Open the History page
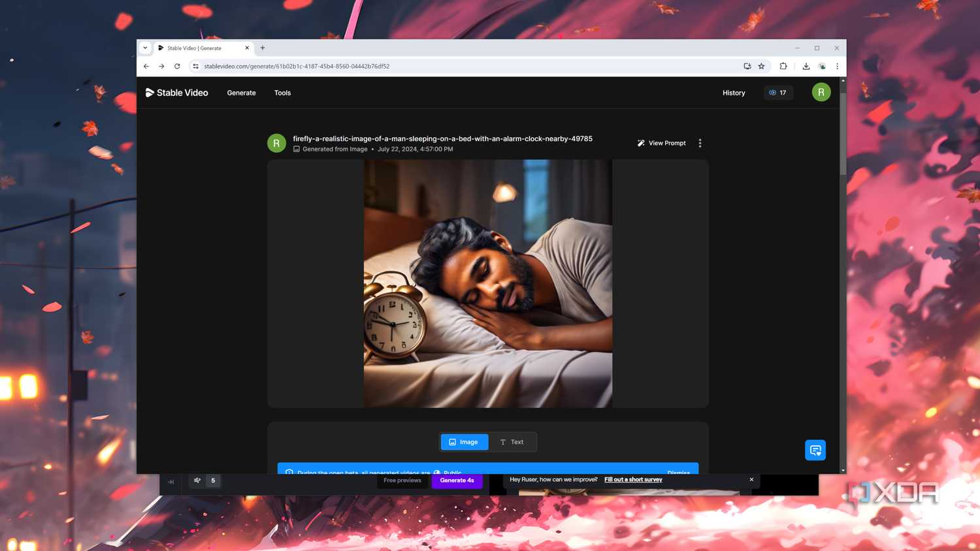 [x=734, y=93]
